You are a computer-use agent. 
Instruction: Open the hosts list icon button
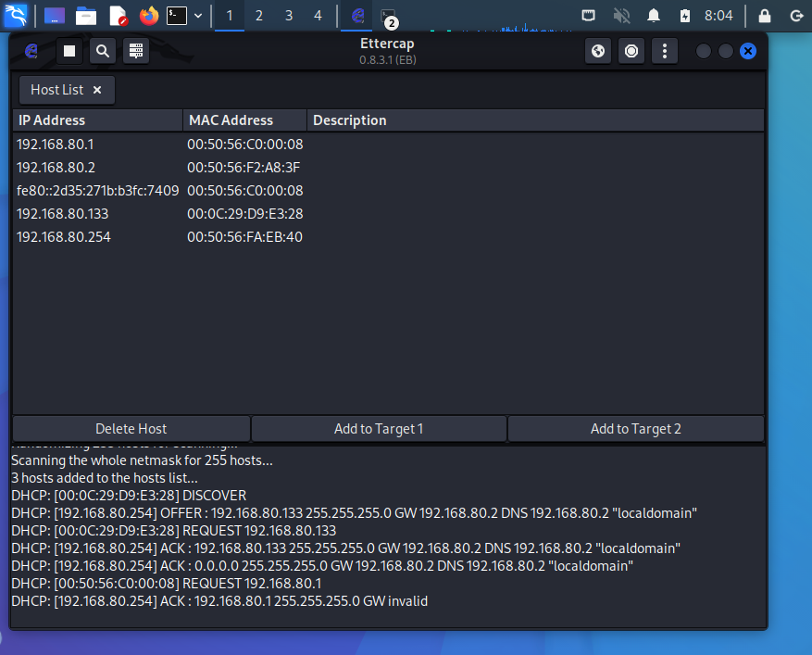click(x=136, y=51)
